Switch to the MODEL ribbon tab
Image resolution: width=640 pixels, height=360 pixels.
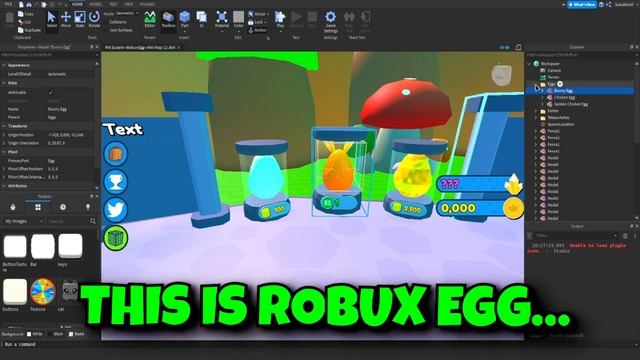(x=96, y=4)
